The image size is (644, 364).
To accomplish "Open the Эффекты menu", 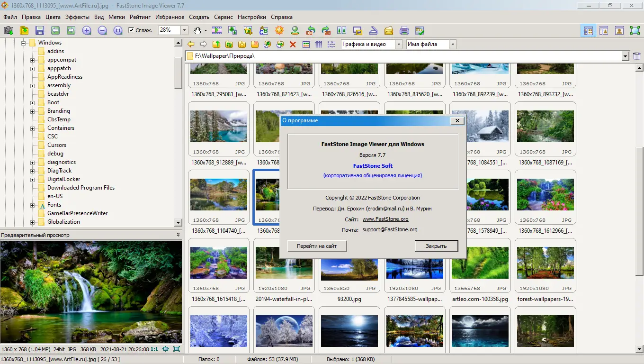I will point(77,17).
